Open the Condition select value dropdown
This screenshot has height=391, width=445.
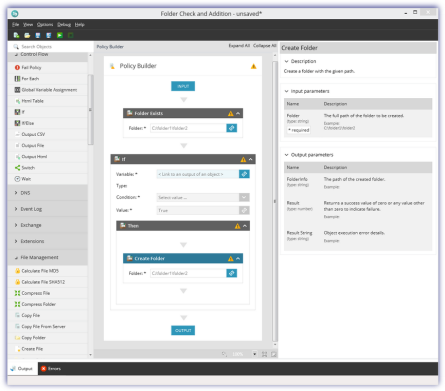(x=244, y=198)
